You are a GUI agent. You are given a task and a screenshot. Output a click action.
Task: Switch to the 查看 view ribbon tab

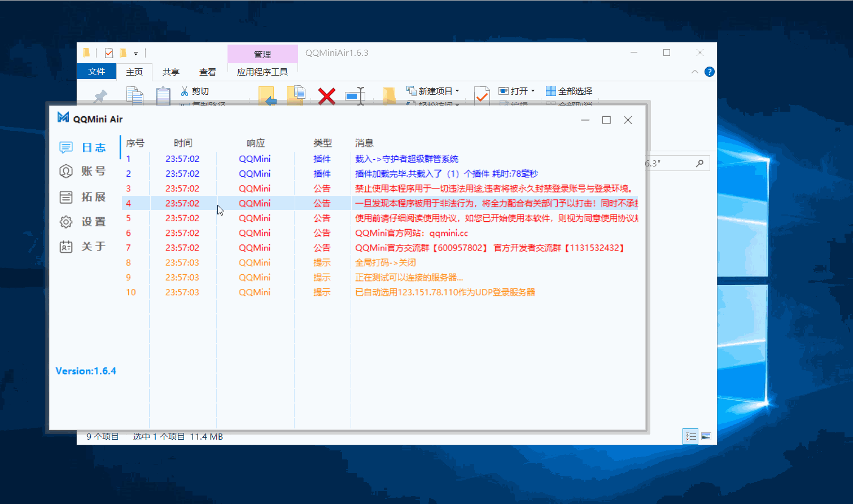pyautogui.click(x=208, y=72)
